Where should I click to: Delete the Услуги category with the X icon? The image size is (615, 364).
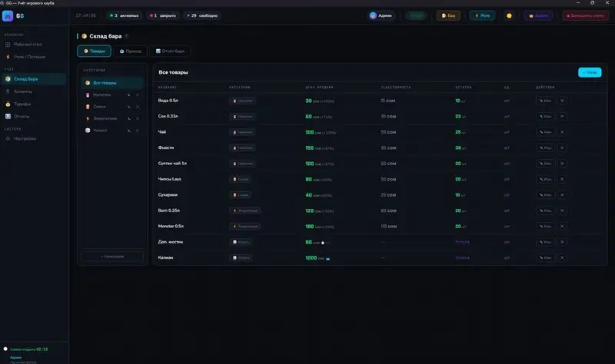click(x=138, y=130)
